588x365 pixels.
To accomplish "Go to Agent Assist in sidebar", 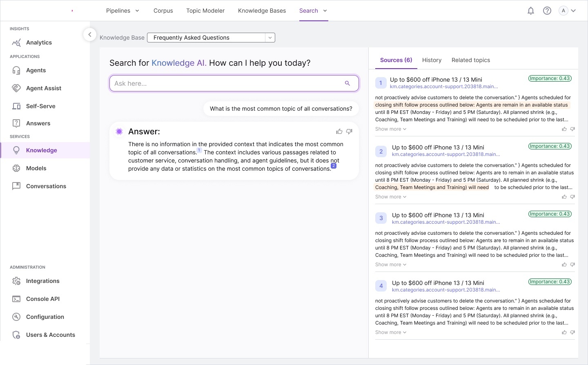I will pyautogui.click(x=43, y=88).
